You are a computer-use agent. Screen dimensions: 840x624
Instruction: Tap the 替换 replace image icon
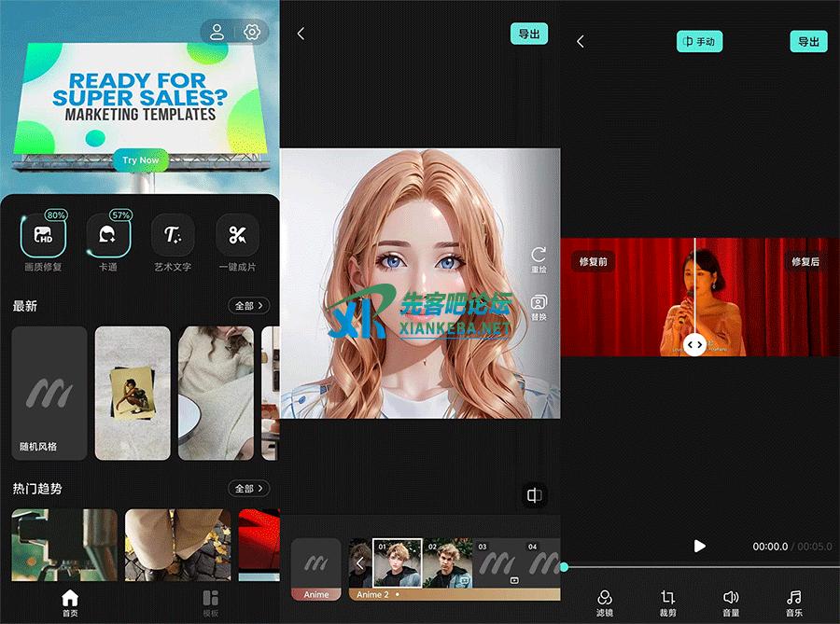539,304
